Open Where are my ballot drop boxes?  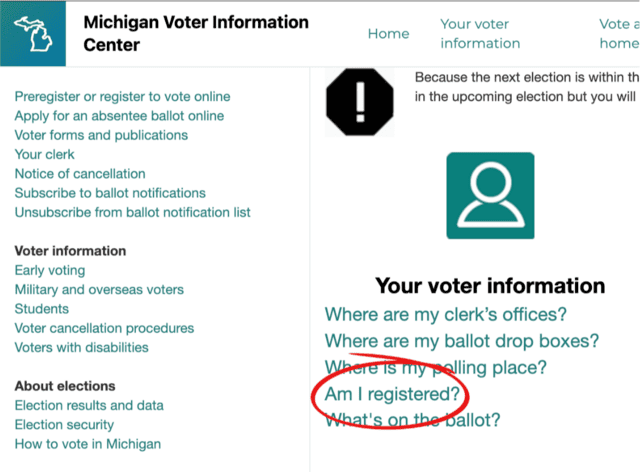[462, 341]
